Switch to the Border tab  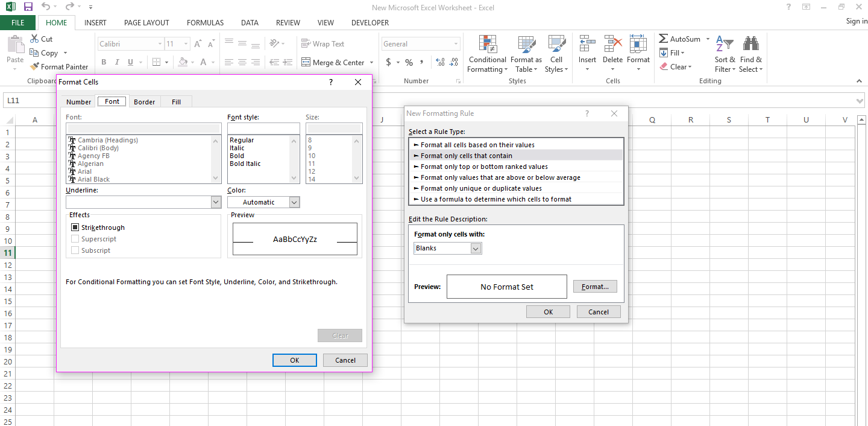(x=144, y=101)
